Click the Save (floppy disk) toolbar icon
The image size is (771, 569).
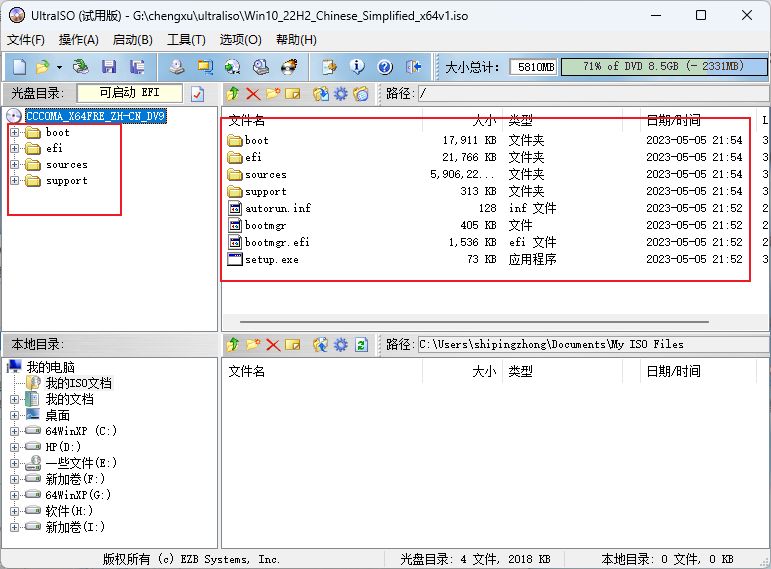[109, 67]
